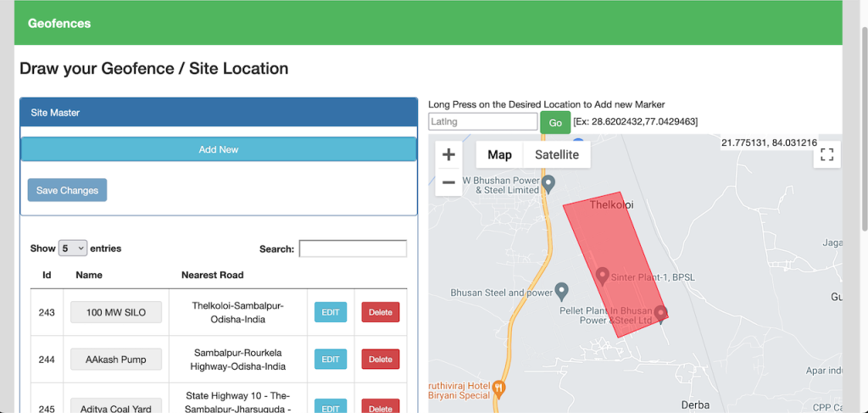
Task: Click the Add New button
Action: click(219, 149)
